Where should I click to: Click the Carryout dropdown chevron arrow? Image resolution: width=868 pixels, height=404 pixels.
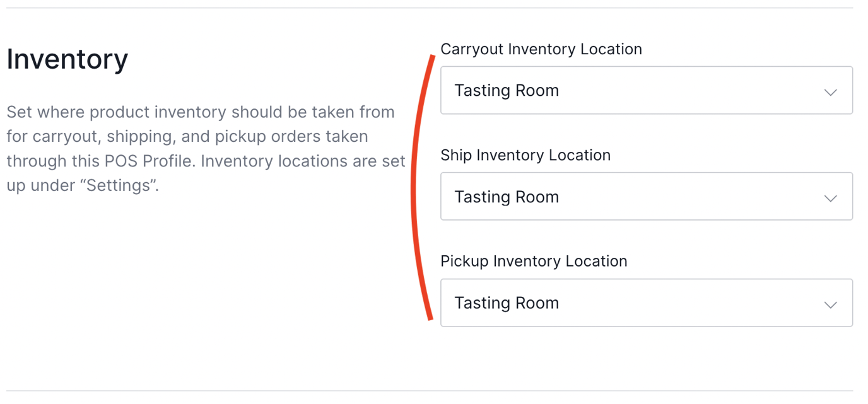[830, 91]
